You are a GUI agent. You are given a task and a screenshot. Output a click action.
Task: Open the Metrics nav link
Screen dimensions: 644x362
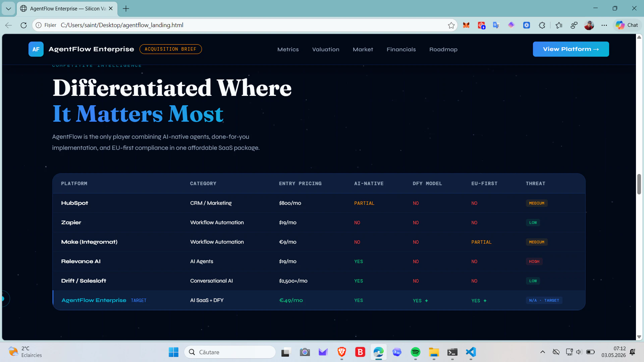[x=288, y=49]
